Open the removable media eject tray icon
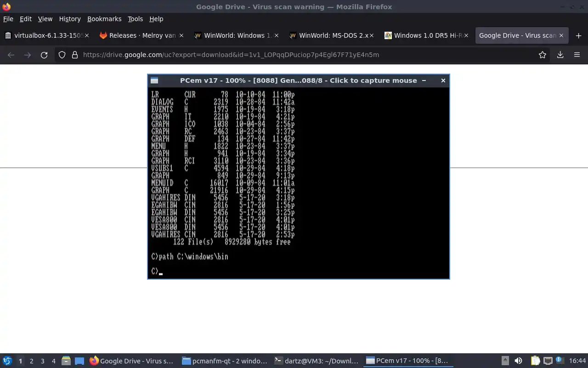The width and height of the screenshot is (588, 368). (505, 361)
